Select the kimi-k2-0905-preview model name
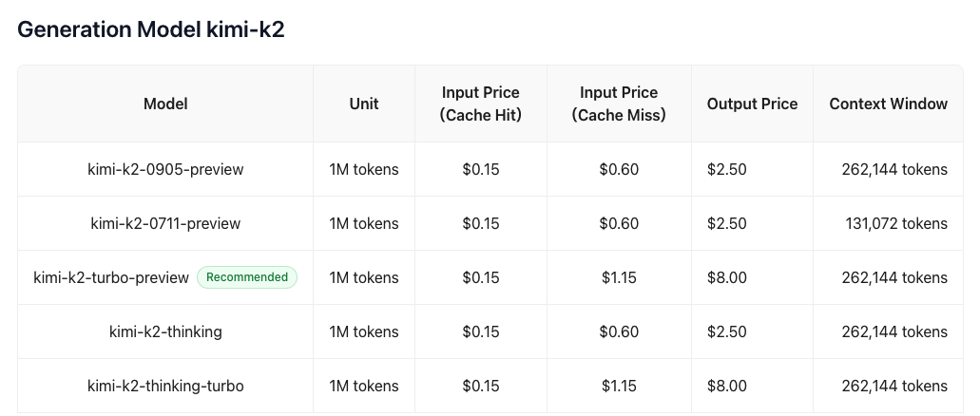 [165, 169]
